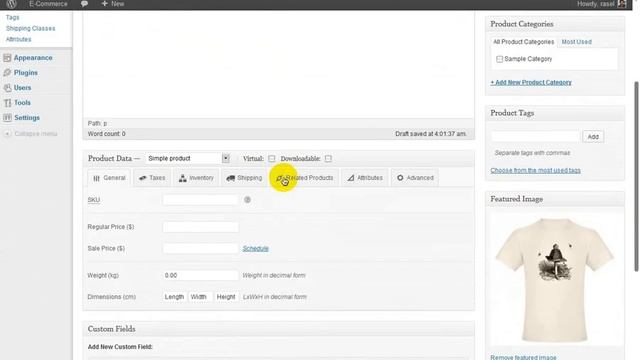Enable the Downloadable checkbox
The image size is (640, 360).
coord(328,158)
